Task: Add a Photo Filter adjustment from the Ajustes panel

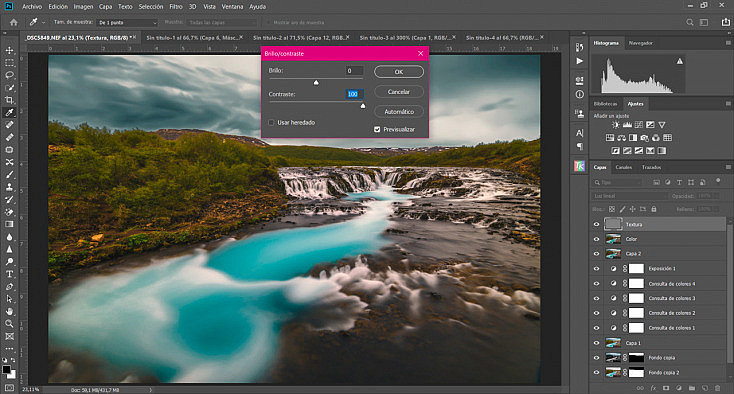Action: pos(645,138)
